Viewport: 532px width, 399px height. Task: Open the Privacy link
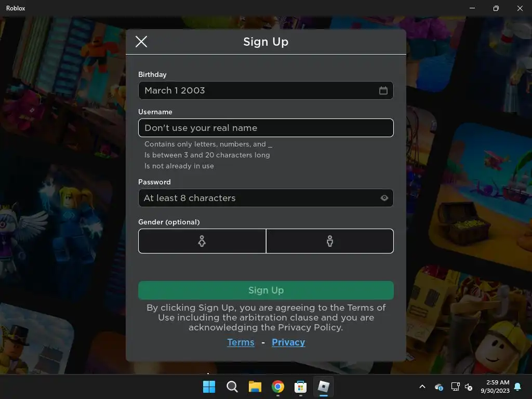(288, 342)
